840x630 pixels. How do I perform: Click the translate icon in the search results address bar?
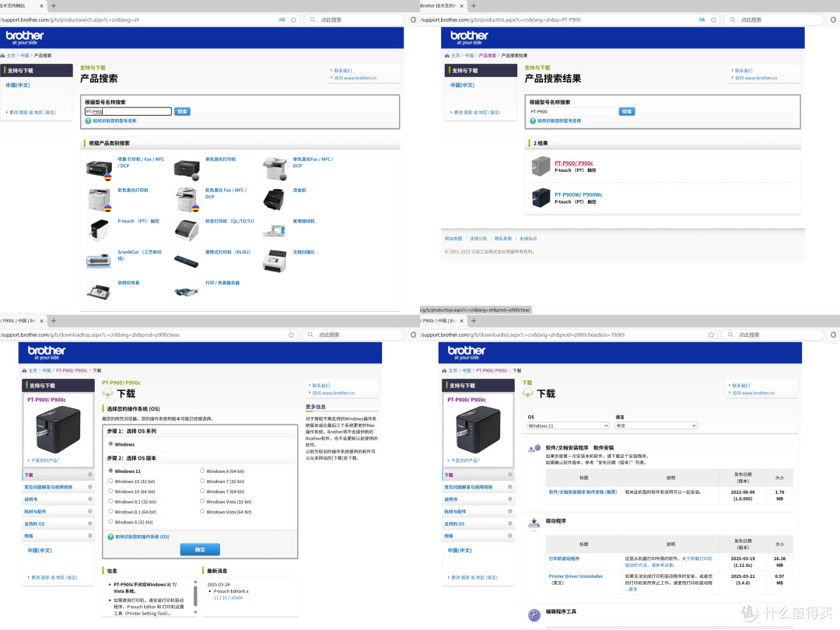coord(702,19)
